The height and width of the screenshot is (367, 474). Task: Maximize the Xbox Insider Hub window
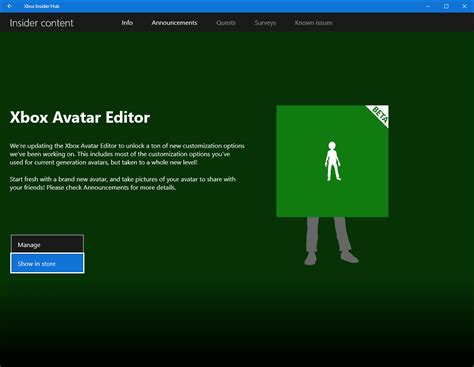click(446, 6)
